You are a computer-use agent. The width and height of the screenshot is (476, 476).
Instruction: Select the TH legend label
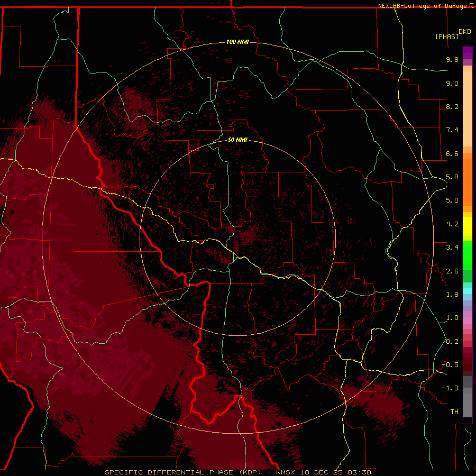click(x=454, y=412)
